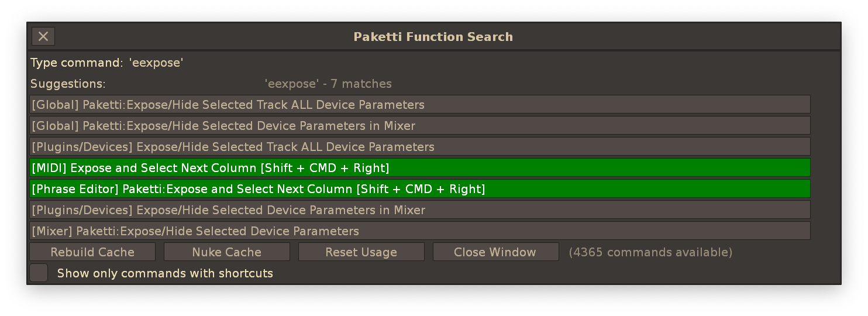868x316 pixels.
Task: Click the 'Type command:' label
Action: tap(77, 63)
